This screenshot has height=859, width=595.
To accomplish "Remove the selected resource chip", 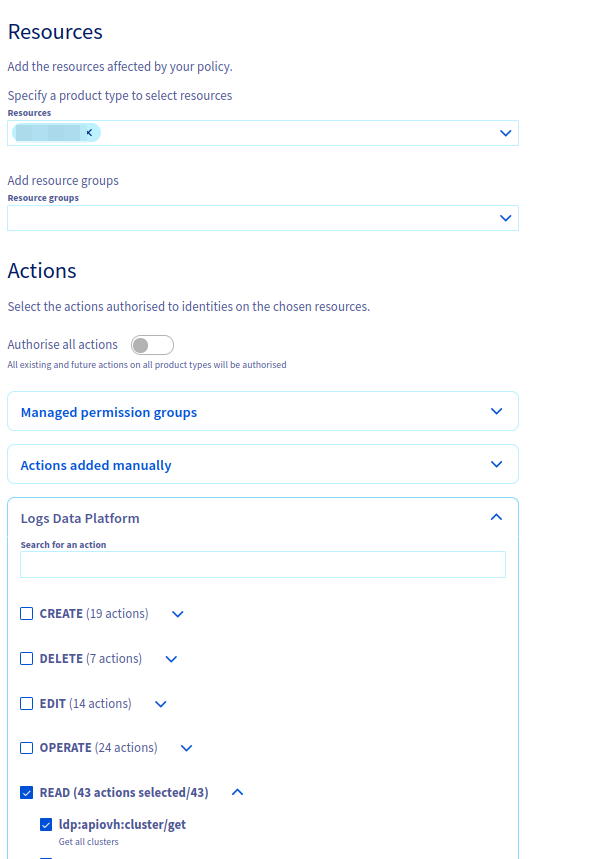I will [88, 132].
